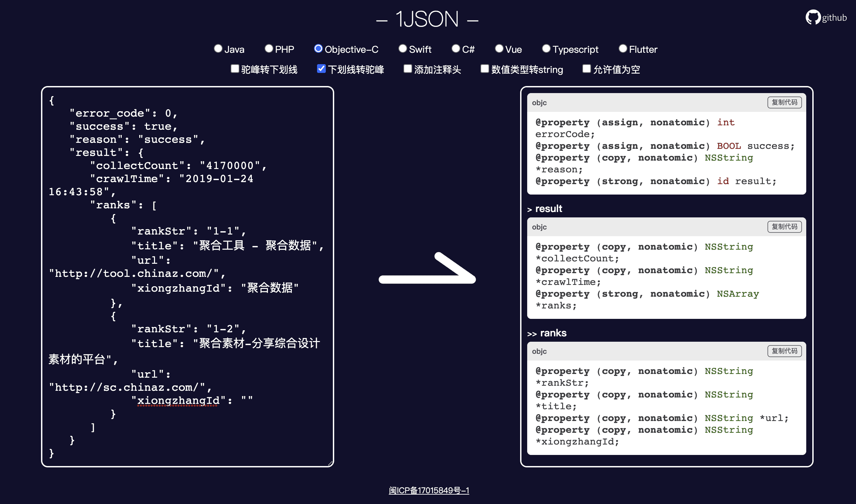The image size is (856, 504).
Task: Copy code from the first objc block
Action: 784,102
